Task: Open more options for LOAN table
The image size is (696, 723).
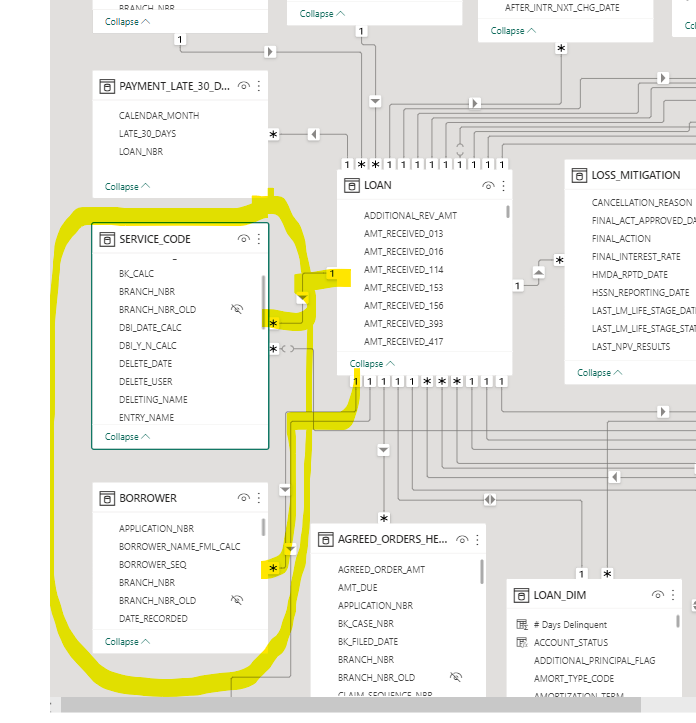Action: (x=504, y=185)
